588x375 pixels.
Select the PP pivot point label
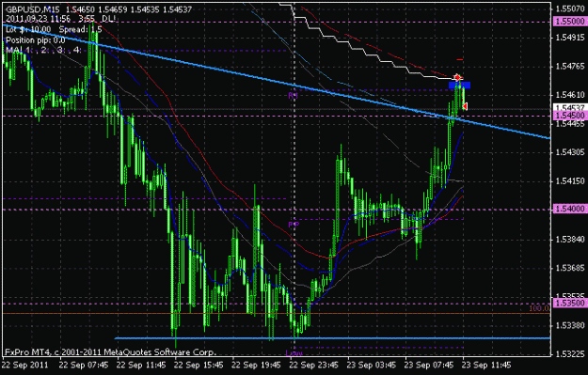294,225
